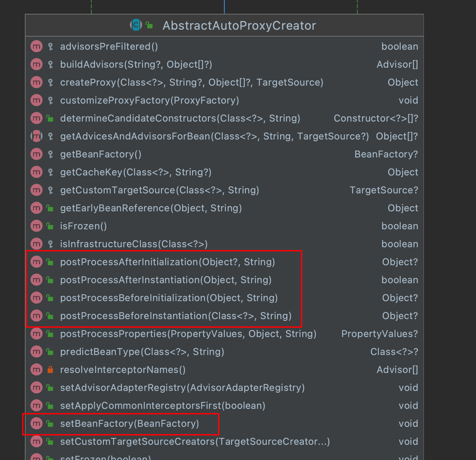Viewport: 476px width, 460px height.
Task: Click the method icon for setCustomTargetSourceCreators
Action: pyautogui.click(x=36, y=441)
